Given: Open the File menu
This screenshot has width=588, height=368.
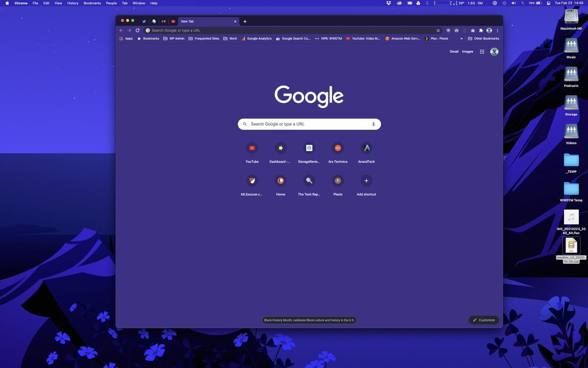Looking at the screenshot, I should [35, 3].
